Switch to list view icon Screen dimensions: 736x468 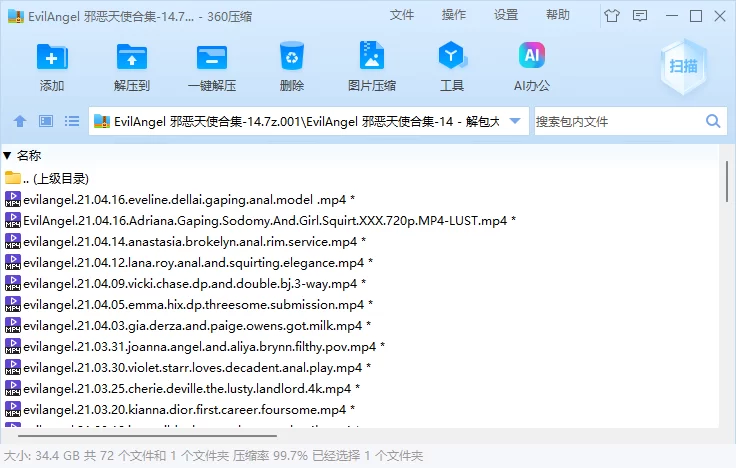72,121
